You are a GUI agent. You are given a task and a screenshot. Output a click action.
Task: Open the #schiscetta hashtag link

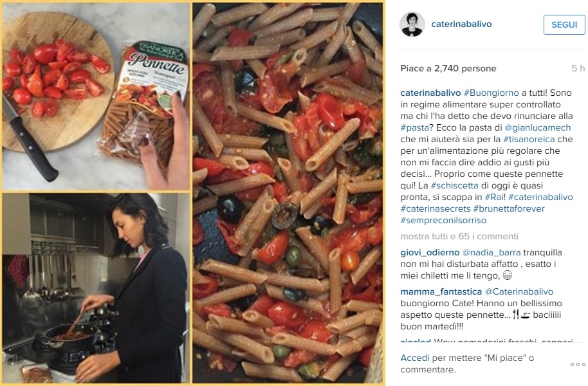tap(454, 185)
